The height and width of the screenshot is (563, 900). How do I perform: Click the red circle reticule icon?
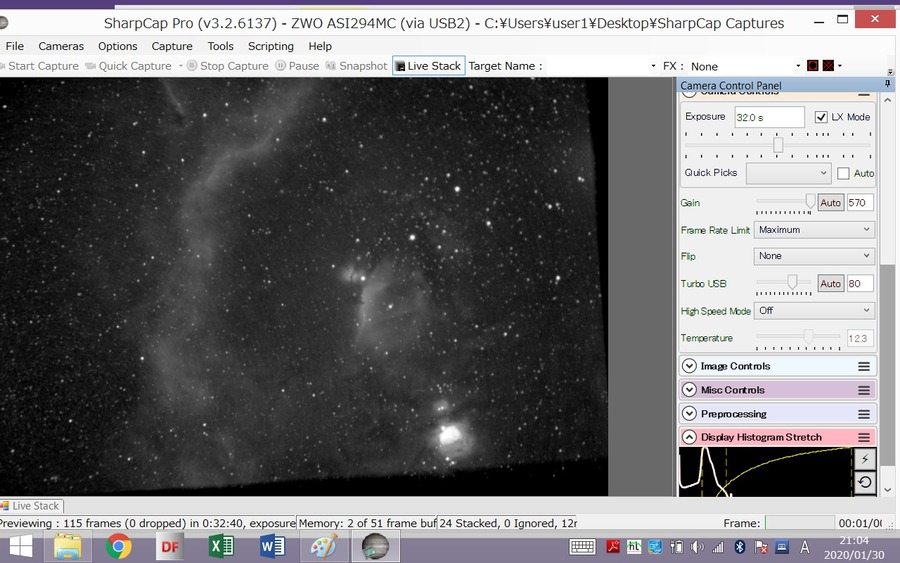click(812, 65)
